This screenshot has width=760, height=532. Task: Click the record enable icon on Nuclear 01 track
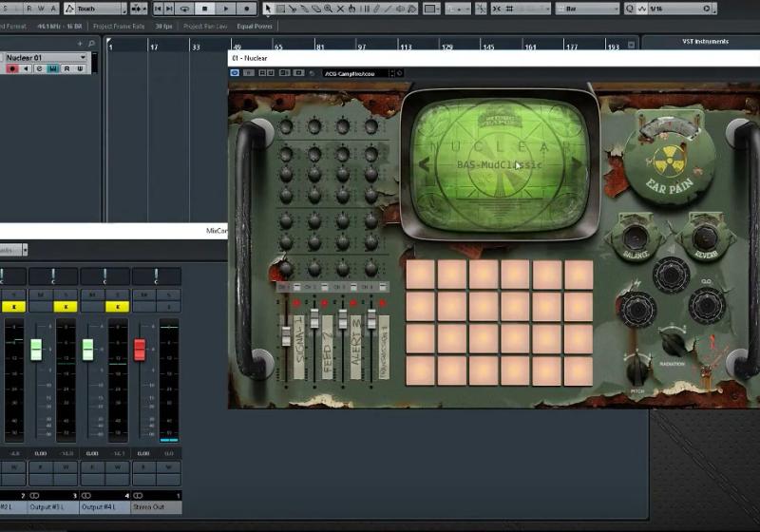[x=10, y=68]
